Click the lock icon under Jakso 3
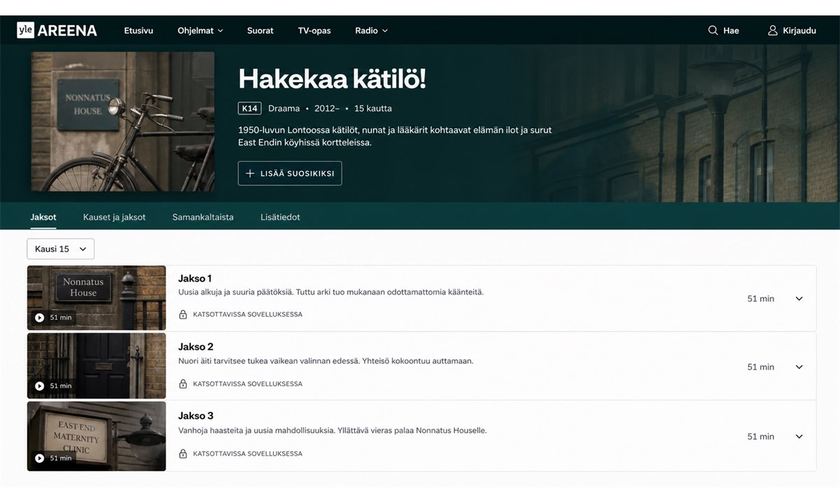This screenshot has height=504, width=840. [183, 454]
